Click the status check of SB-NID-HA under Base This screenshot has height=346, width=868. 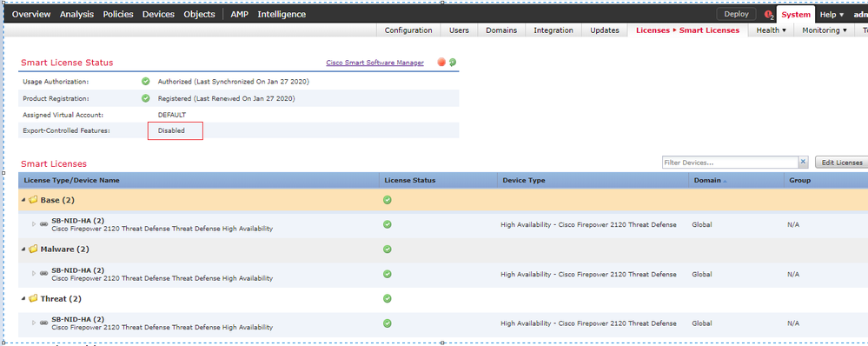[x=388, y=224]
